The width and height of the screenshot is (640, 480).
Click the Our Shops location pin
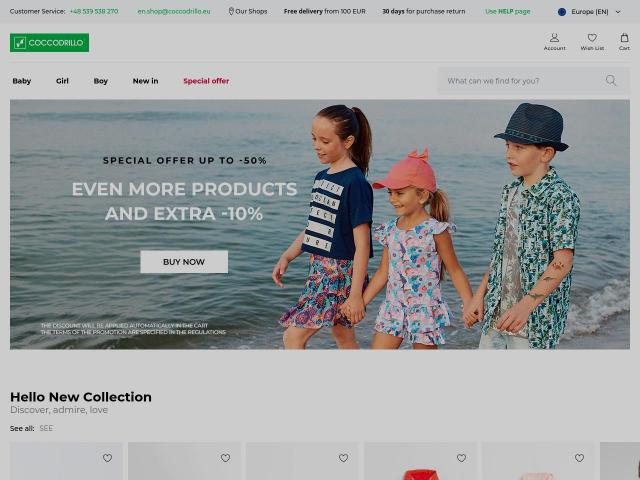click(x=231, y=11)
